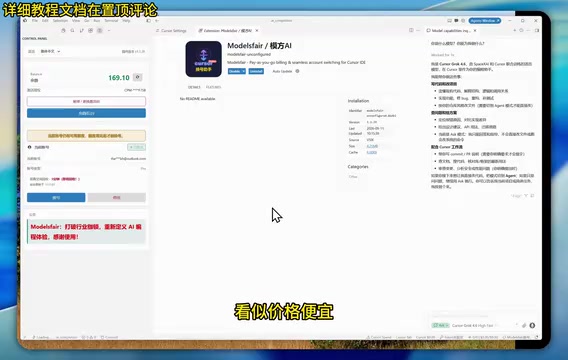Open the Edit menu
Screen dimensions: 568x360
point(45,21)
